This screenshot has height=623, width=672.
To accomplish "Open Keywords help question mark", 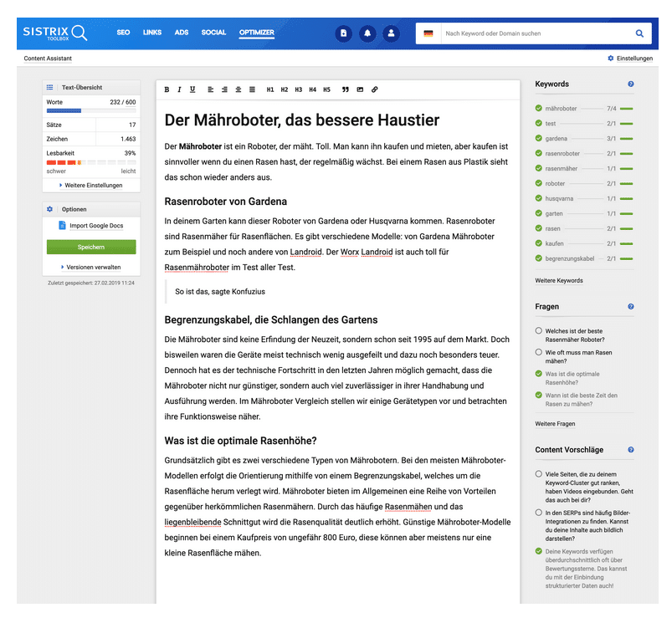I will [x=631, y=84].
